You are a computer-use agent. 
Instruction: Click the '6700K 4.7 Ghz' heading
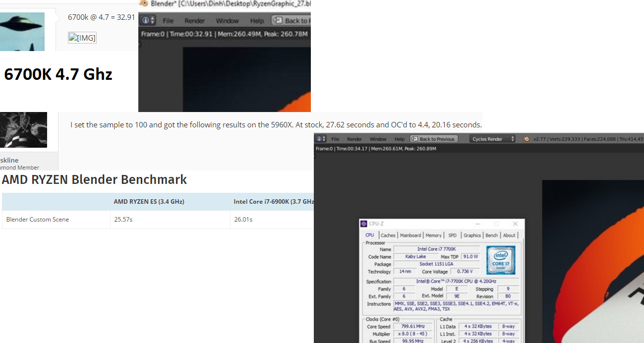pos(58,74)
